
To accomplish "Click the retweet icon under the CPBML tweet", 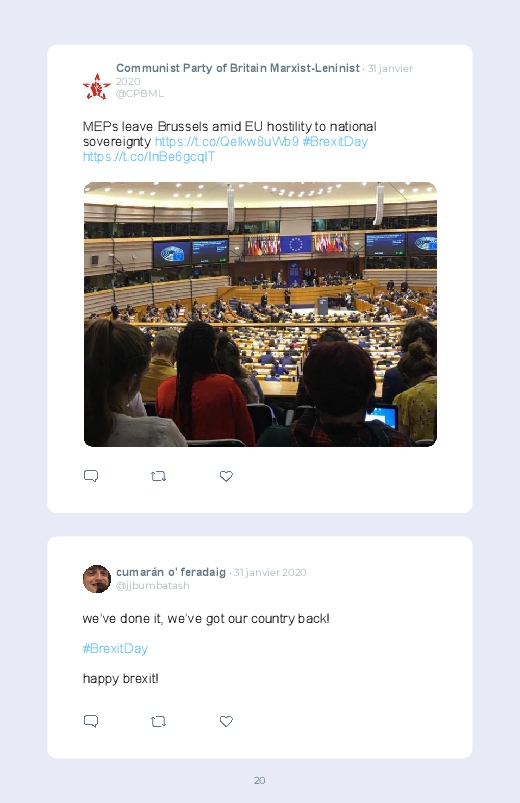I will click(x=158, y=476).
